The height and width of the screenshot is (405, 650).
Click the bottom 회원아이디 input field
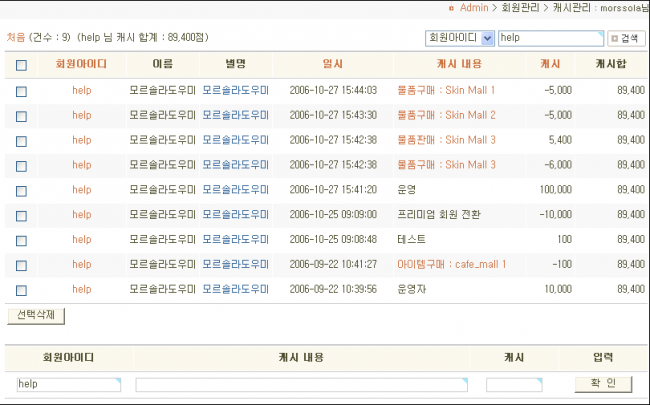[x=68, y=384]
